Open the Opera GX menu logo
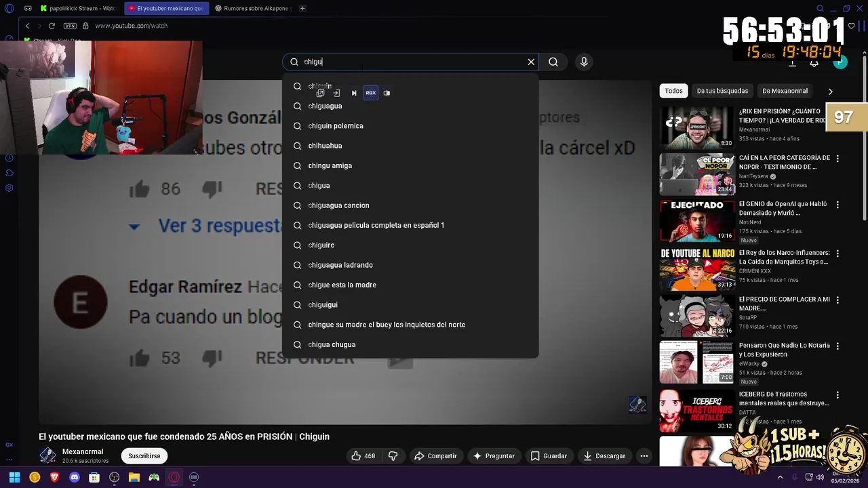The height and width of the screenshot is (488, 868). pyautogui.click(x=9, y=8)
